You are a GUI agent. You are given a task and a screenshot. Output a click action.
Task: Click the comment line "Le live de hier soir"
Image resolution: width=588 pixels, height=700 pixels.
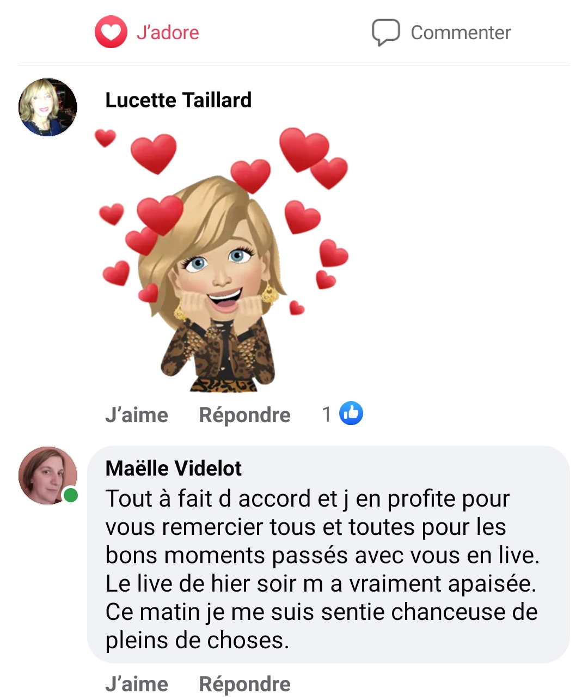(321, 584)
